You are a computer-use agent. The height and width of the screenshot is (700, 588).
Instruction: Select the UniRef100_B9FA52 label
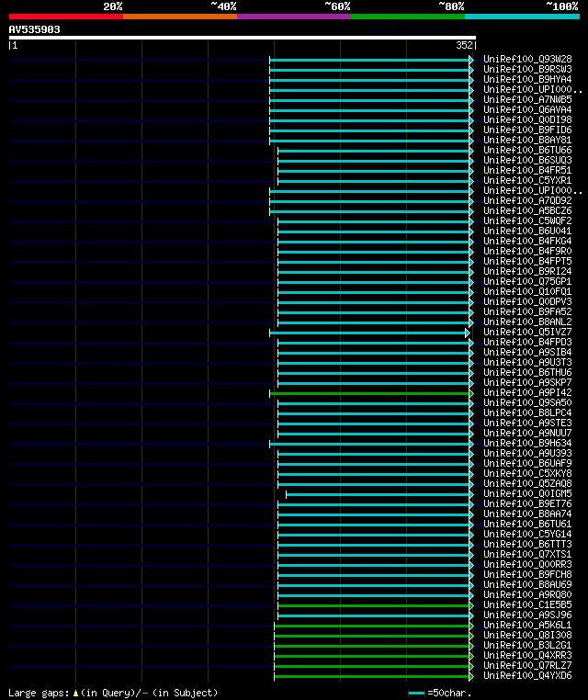click(x=527, y=312)
